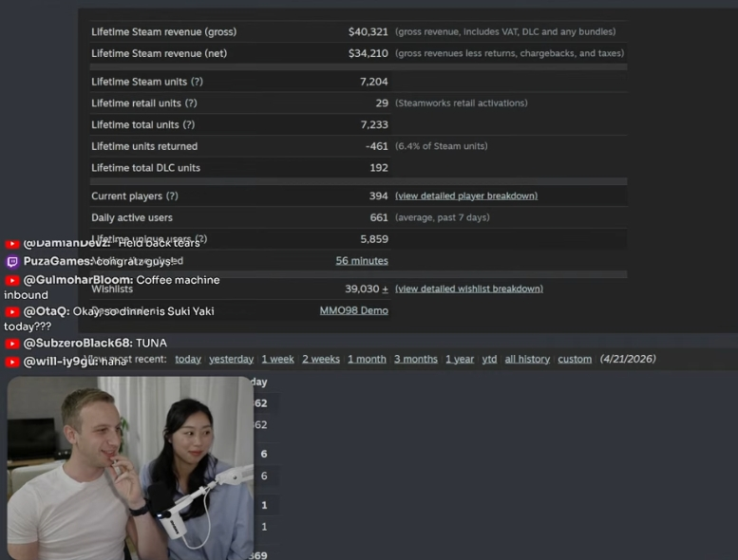The image size is (738, 560).
Task: Click the 394 current players value
Action: click(x=378, y=196)
